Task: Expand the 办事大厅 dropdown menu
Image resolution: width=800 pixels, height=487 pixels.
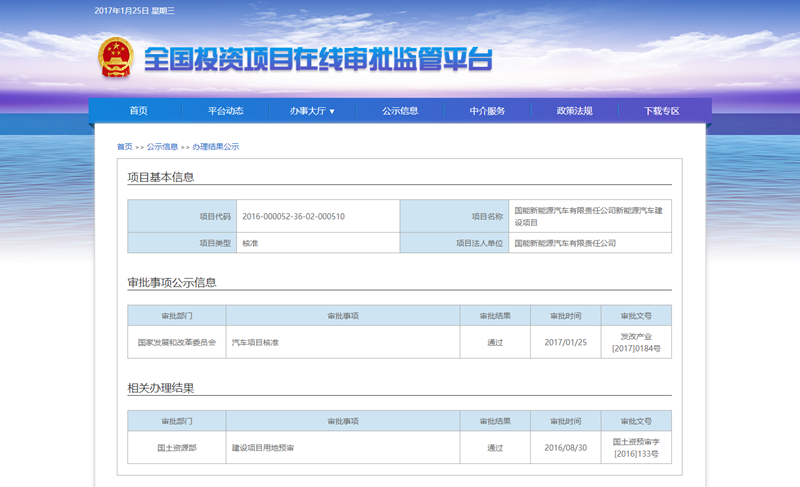Action: tap(312, 111)
